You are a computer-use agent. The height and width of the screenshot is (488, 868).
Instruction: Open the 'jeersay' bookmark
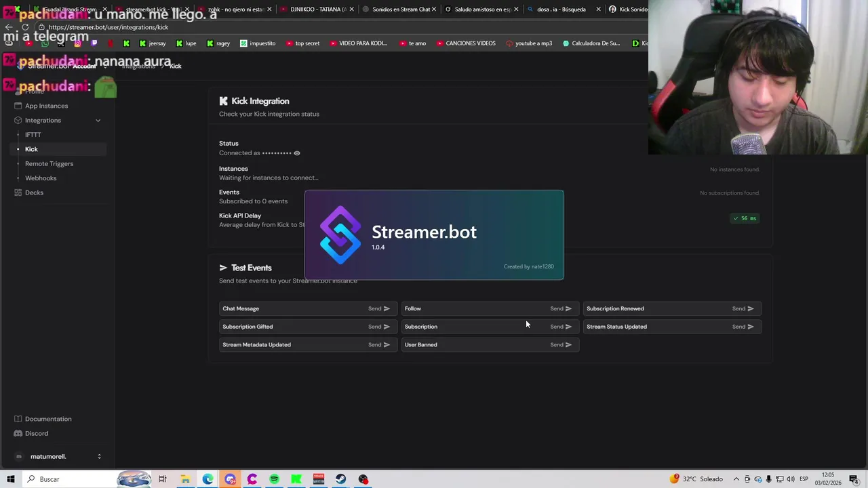pos(152,43)
